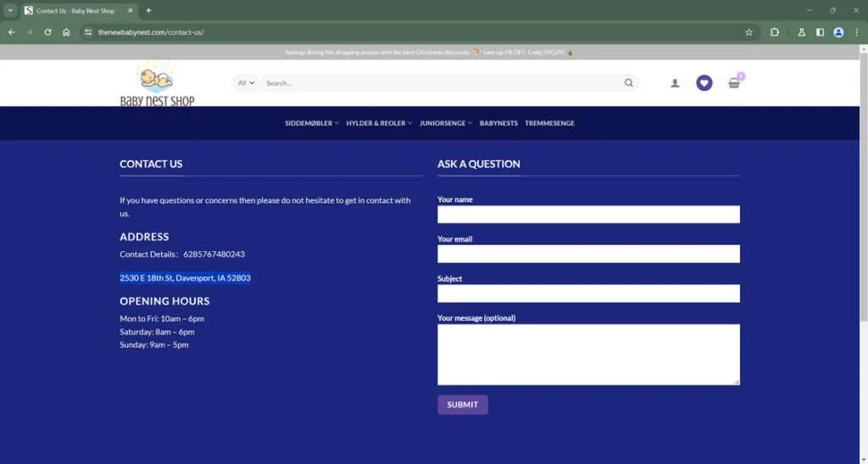Viewport: 868px width, 464px height.
Task: Click the page vertical scrollbar
Action: tap(863, 183)
